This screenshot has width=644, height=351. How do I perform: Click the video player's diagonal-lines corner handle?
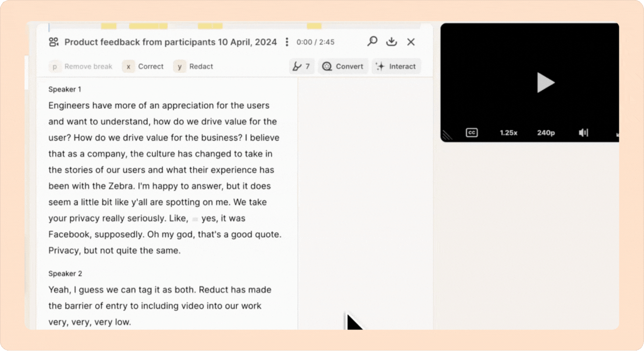(x=447, y=135)
